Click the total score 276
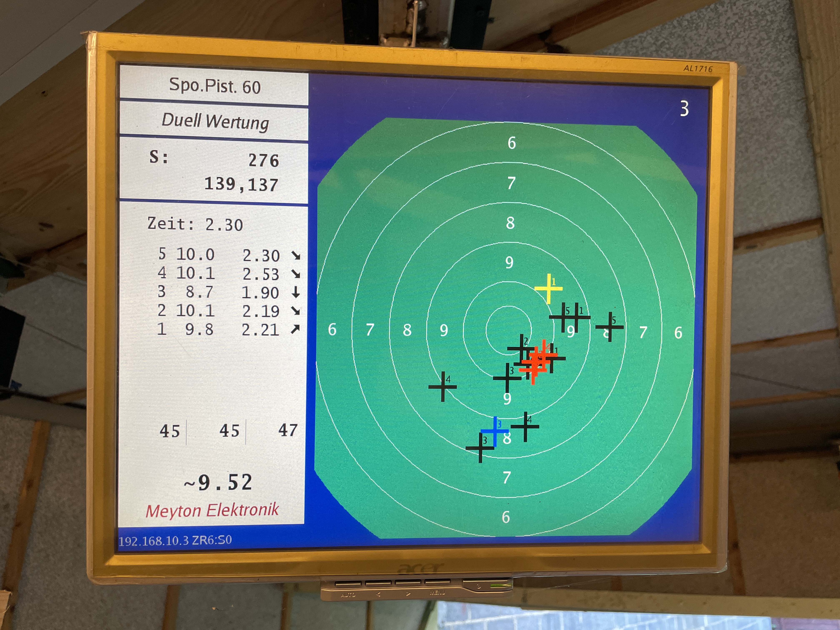 tap(264, 160)
